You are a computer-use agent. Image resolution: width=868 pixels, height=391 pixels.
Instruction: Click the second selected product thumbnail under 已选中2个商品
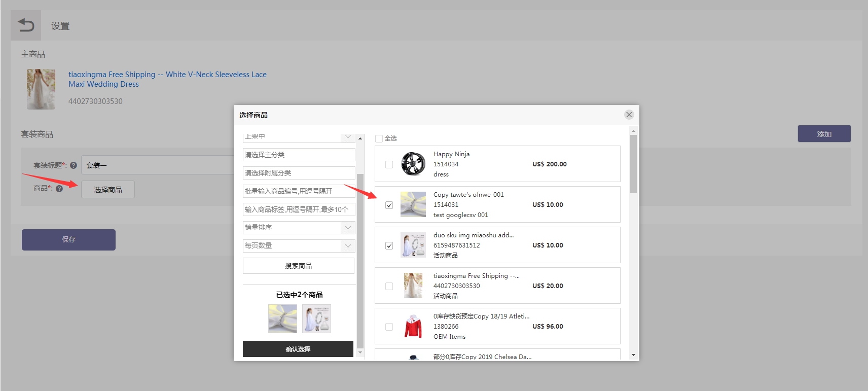316,318
